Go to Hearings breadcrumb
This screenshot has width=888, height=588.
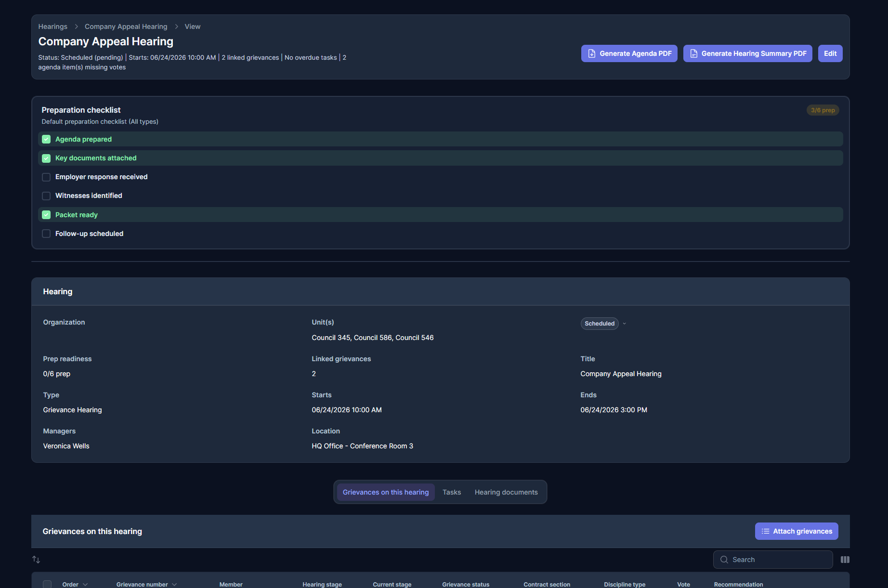53,26
